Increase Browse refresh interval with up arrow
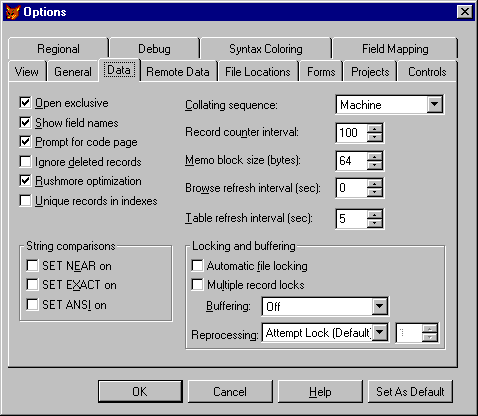Image resolution: width=478 pixels, height=416 pixels. [375, 183]
